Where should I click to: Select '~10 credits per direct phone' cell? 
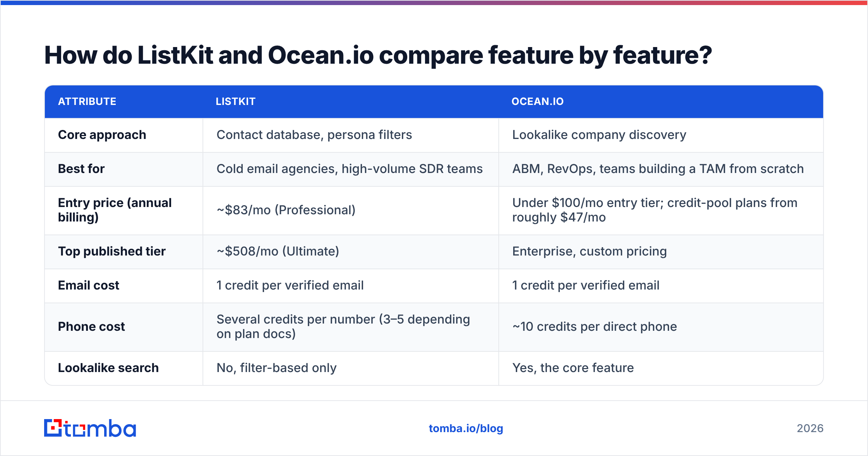(x=595, y=327)
